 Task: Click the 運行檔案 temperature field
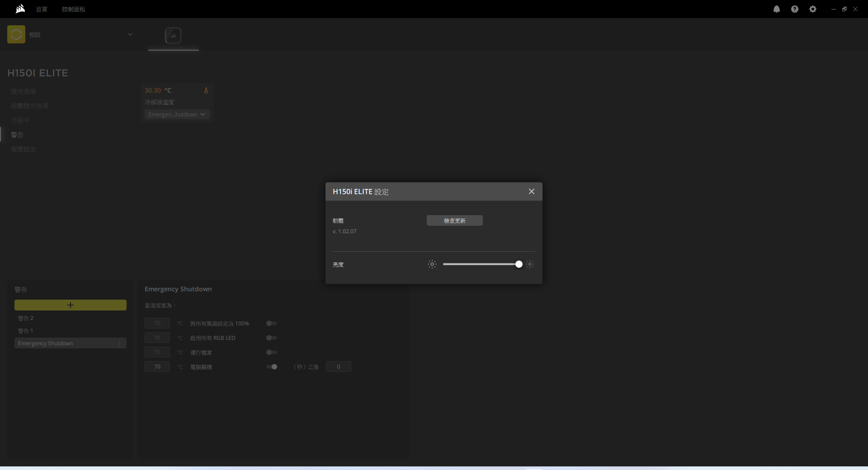(157, 352)
